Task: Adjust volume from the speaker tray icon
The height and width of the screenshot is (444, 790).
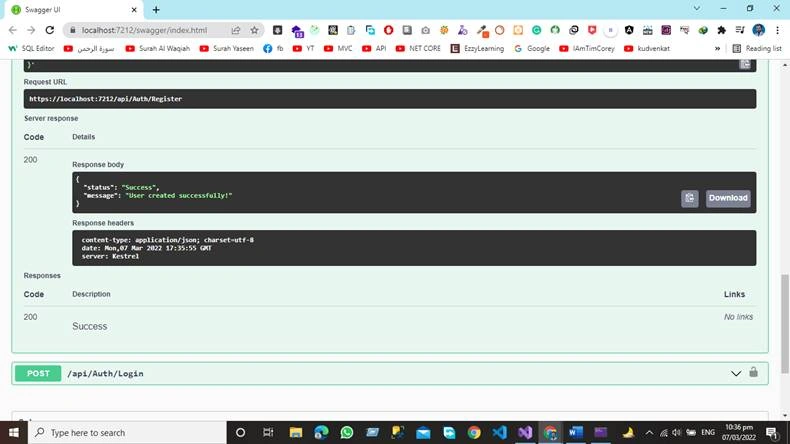Action: [676, 432]
